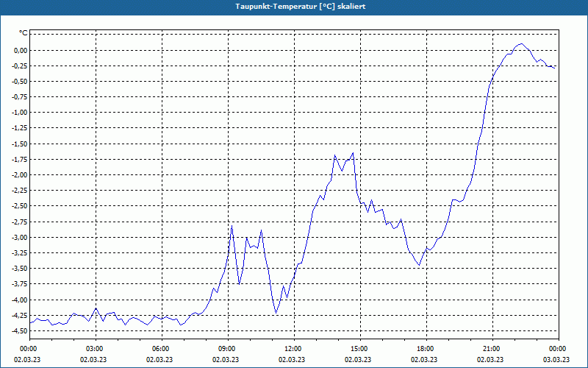This screenshot has width=588, height=368.
Task: Click the chart title Taupunkt-Temperatur [°C] skaliert
Action: [301, 7]
